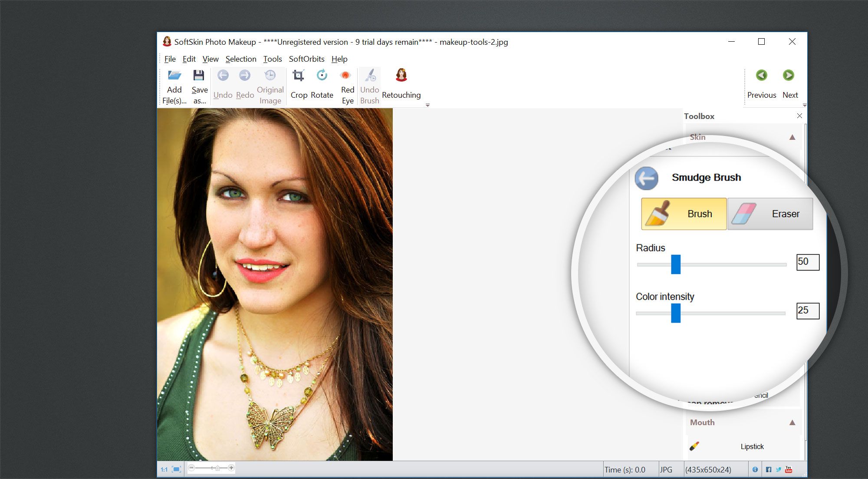Open the SoftOrbits menu
Image resolution: width=868 pixels, height=479 pixels.
[306, 58]
